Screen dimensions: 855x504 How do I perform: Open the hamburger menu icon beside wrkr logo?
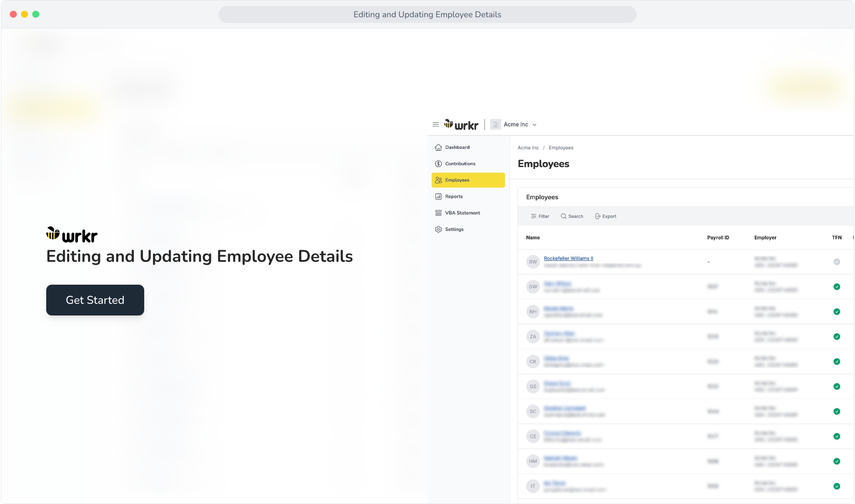tap(435, 125)
